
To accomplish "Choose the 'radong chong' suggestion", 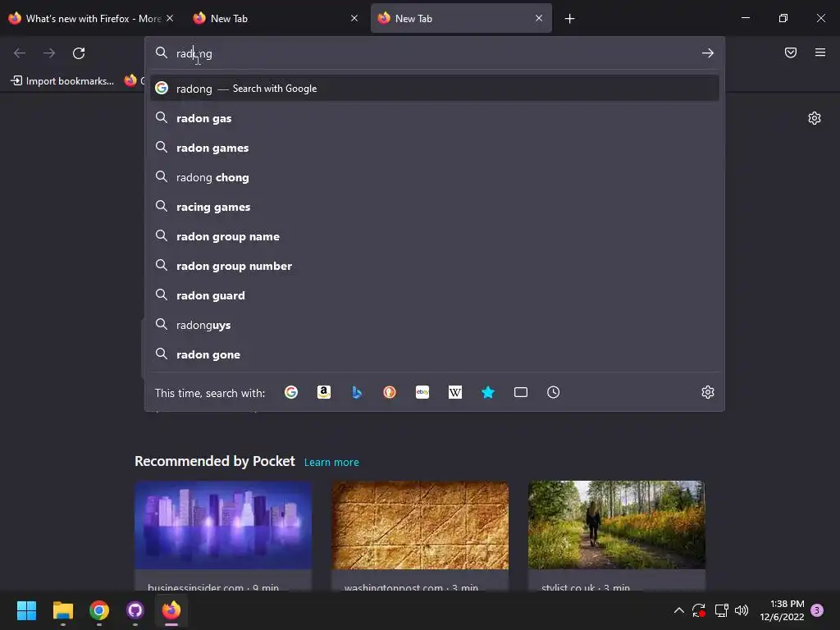I will pos(435,177).
